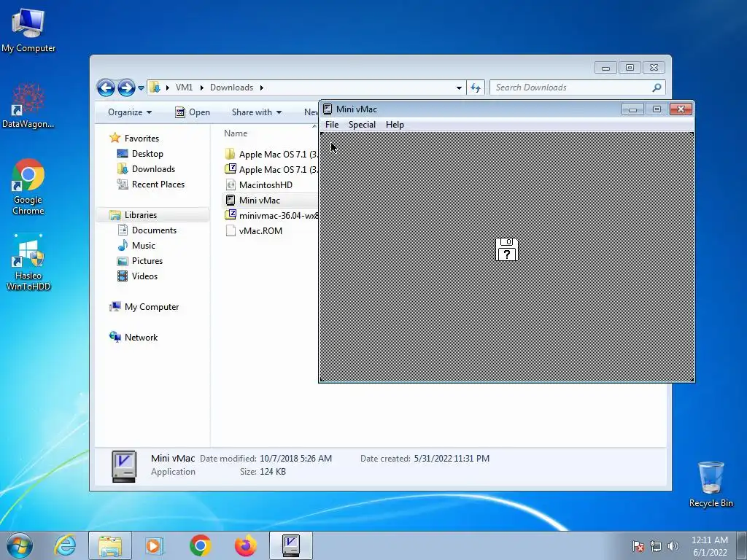Viewport: 747px width, 560px height.
Task: Select Libraries in the navigation pane
Action: tap(141, 215)
